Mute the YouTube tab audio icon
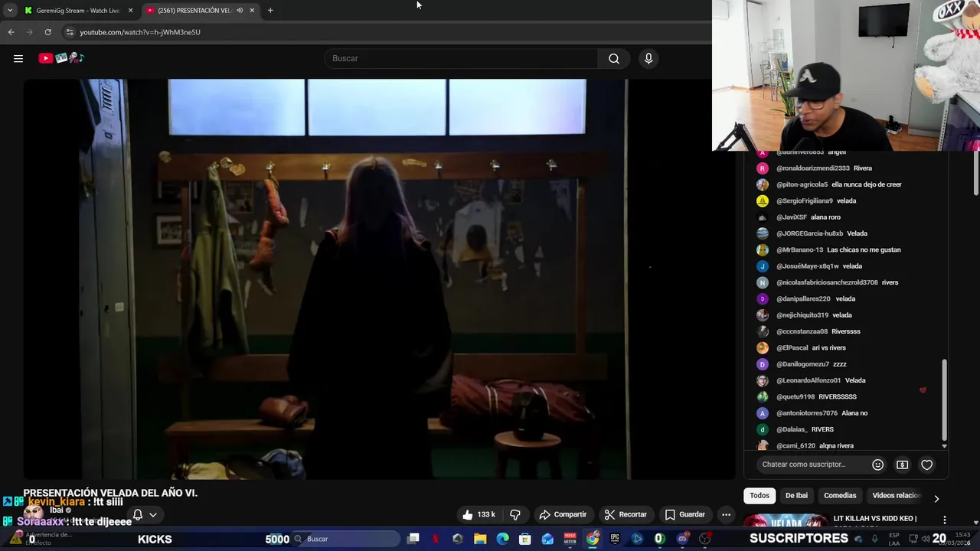The image size is (980, 551). pos(240,10)
